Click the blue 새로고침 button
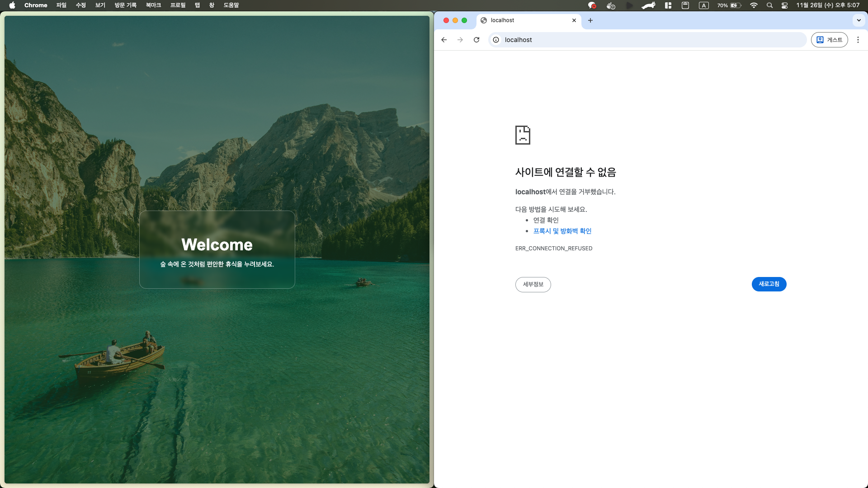This screenshot has height=488, width=868. pos(769,284)
